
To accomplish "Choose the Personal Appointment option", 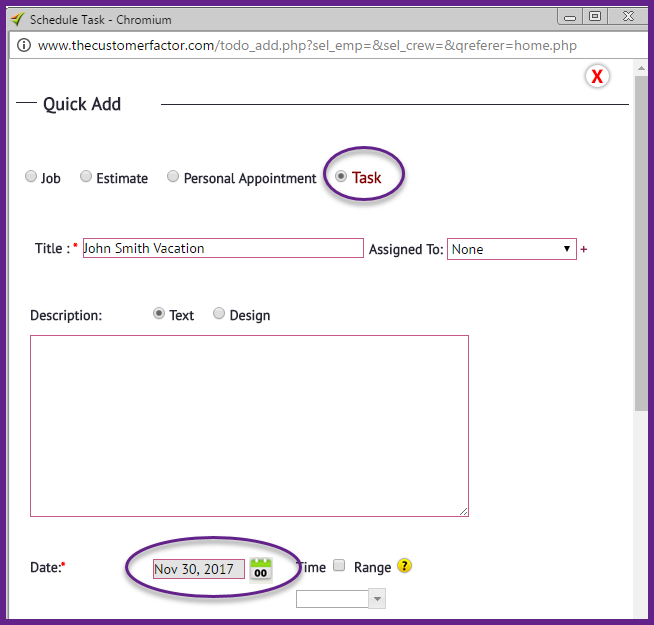I will [173, 176].
